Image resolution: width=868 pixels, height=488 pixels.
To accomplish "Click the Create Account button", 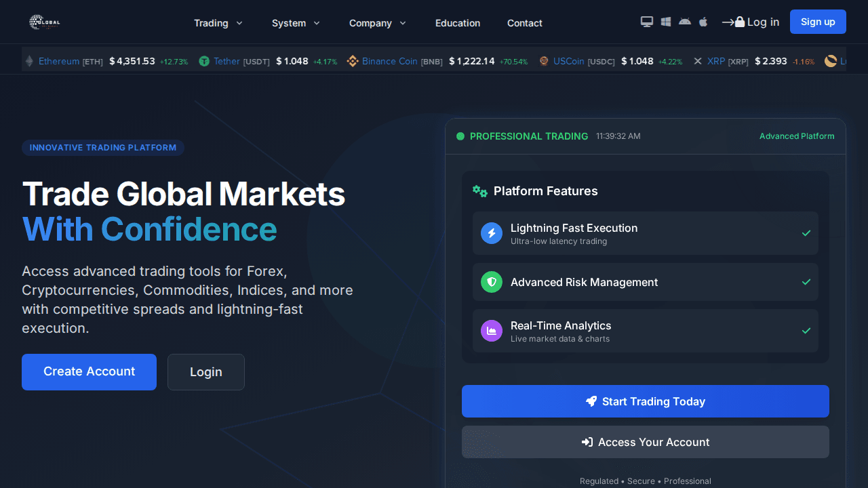I will point(89,372).
